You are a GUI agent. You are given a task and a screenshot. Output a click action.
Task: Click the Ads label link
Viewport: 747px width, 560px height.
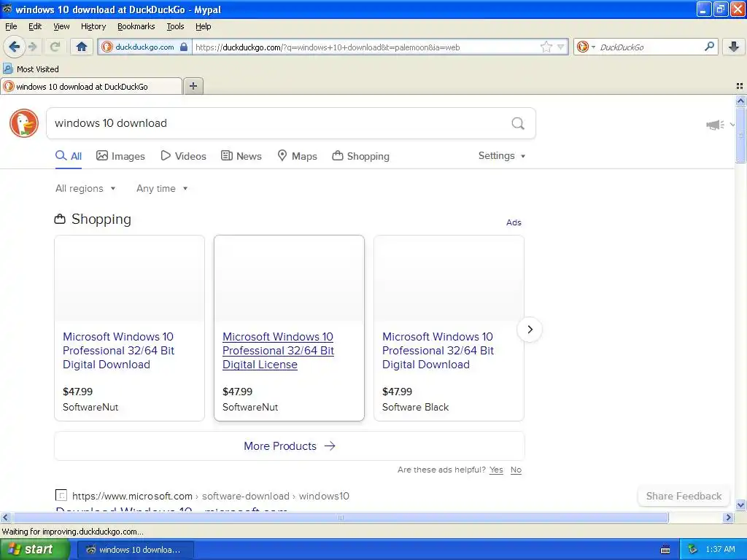point(514,222)
